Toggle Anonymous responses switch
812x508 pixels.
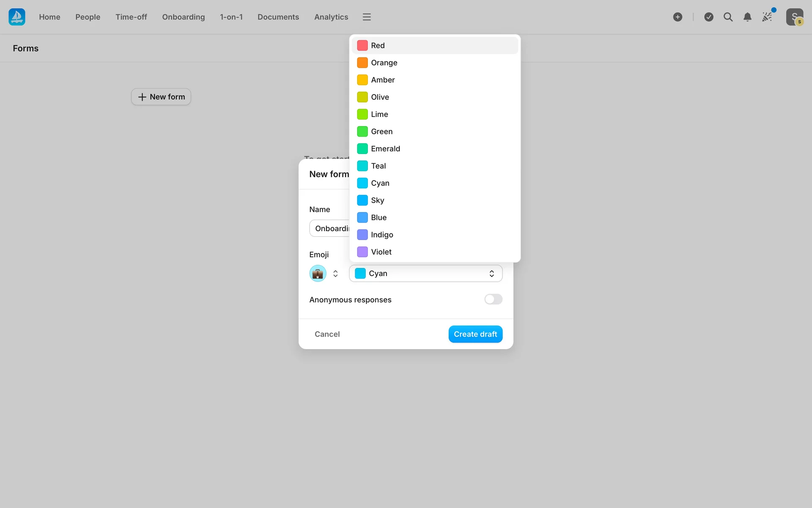point(493,299)
